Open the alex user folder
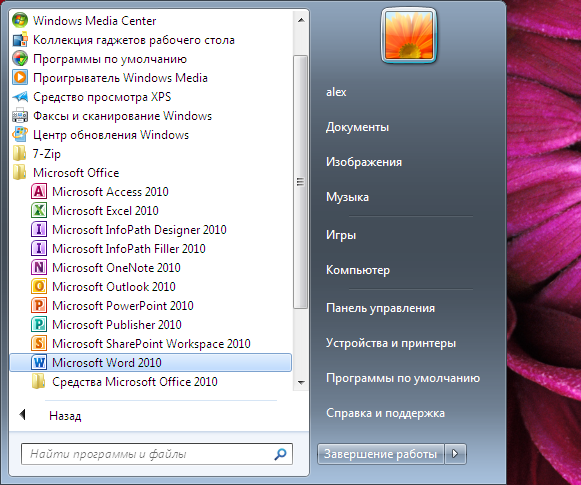This screenshot has height=485, width=581. point(336,92)
